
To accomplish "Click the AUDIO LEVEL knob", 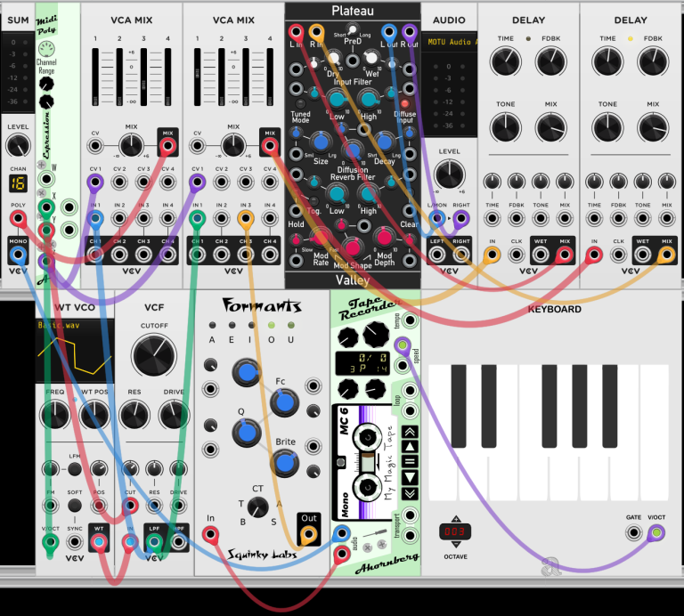I will 449,174.
